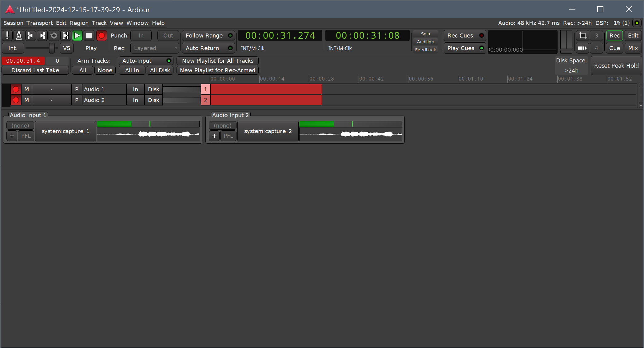Open the Int. sync source dropdown
Screen dimensions: 644x348
[13, 48]
